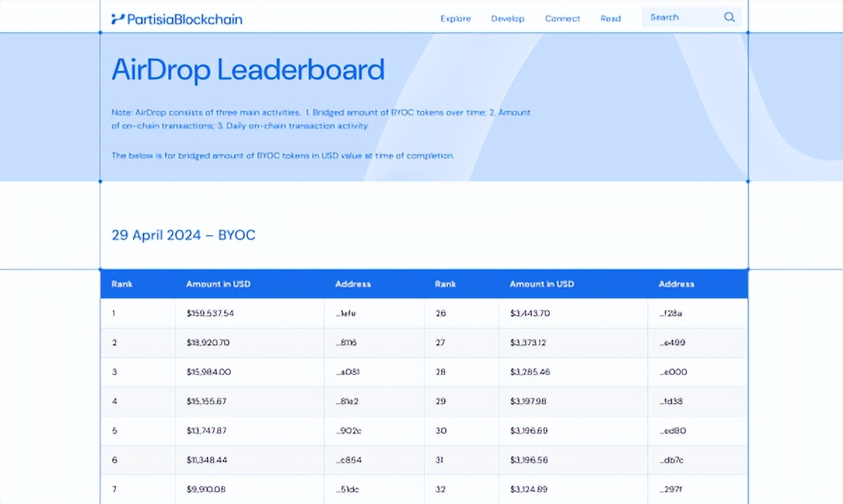This screenshot has height=504, width=843.
Task: Open the Read menu
Action: (x=611, y=19)
